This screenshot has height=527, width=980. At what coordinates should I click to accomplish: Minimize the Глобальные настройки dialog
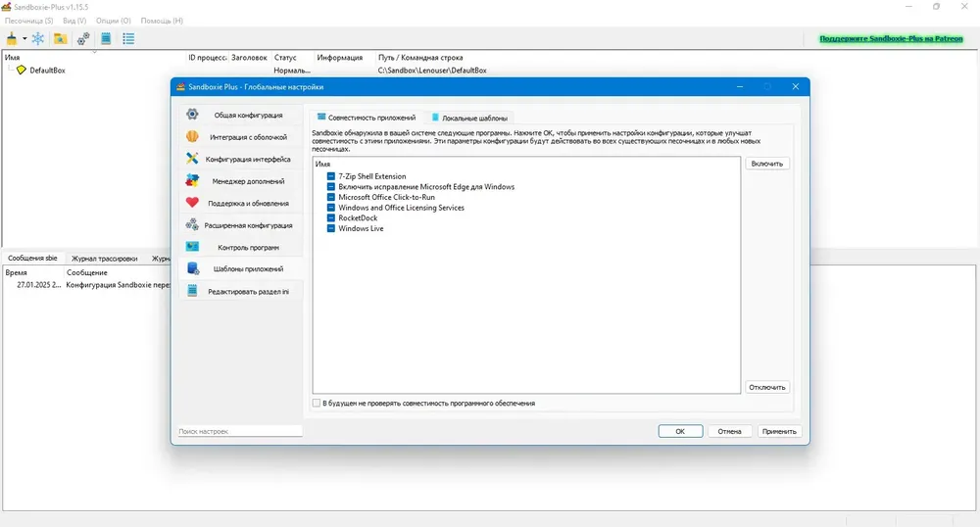click(739, 87)
